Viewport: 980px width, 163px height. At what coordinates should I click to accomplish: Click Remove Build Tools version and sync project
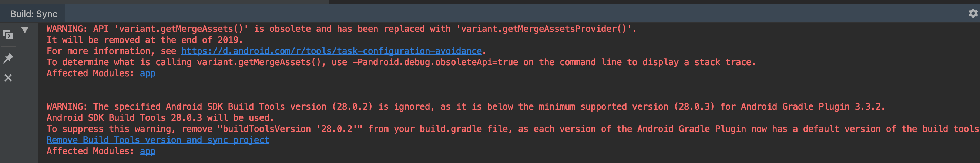pyautogui.click(x=158, y=140)
